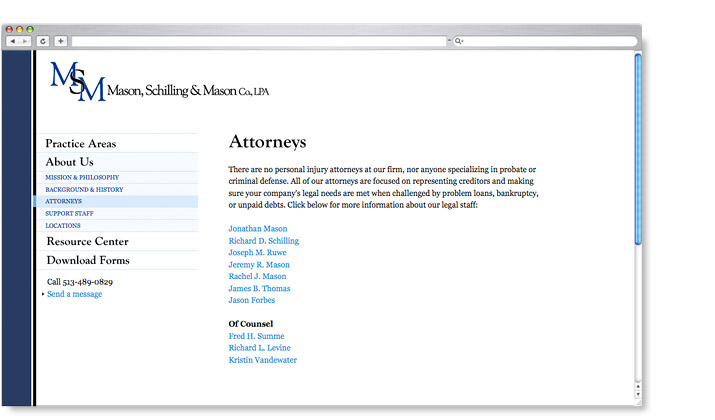Open Rachel J. Mason's profile link
715x420 pixels.
[258, 276]
